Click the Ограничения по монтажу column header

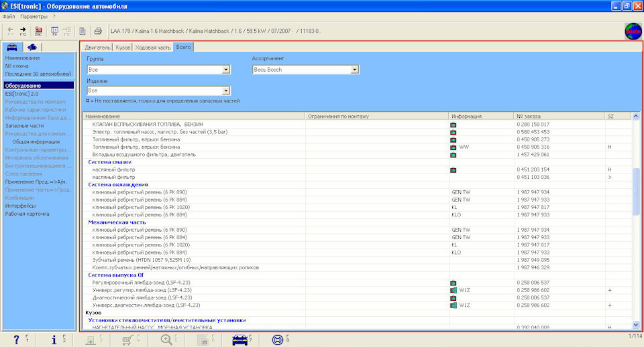[x=377, y=116]
